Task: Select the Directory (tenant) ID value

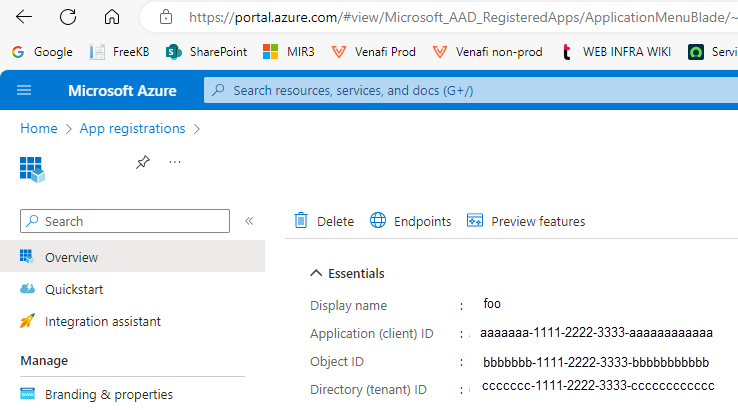Action: click(598, 386)
